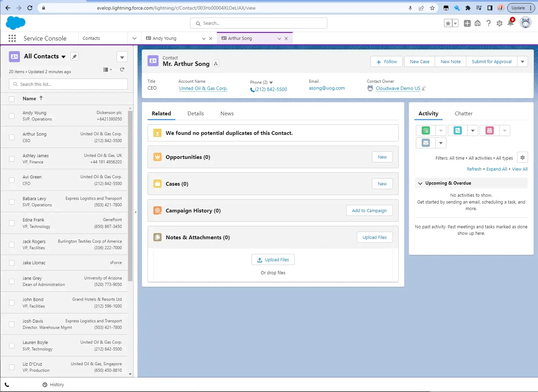Click the Log a Call icon
538x392 pixels.
458,130
